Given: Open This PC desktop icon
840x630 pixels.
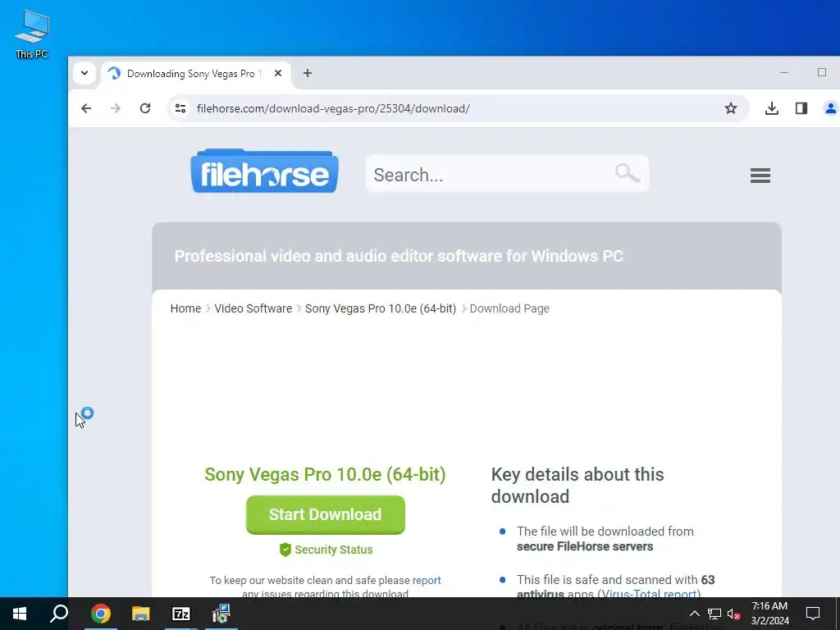Looking at the screenshot, I should (x=32, y=34).
